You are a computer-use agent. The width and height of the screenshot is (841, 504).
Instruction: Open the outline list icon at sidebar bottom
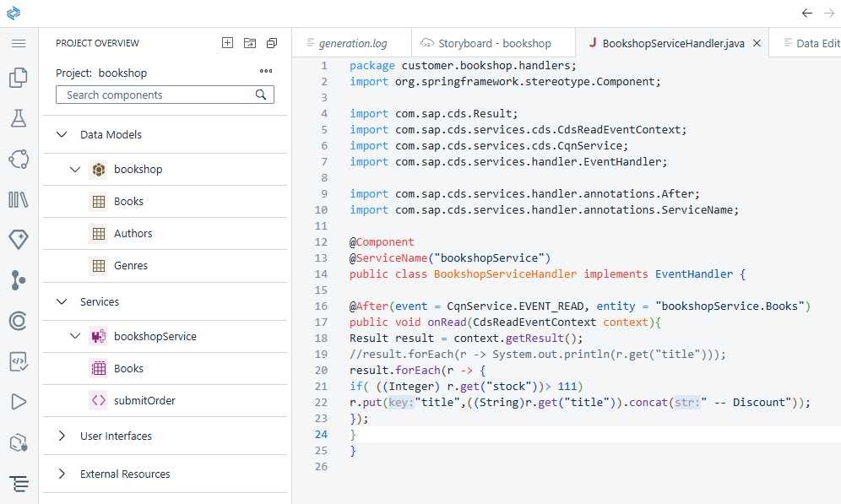[x=19, y=484]
